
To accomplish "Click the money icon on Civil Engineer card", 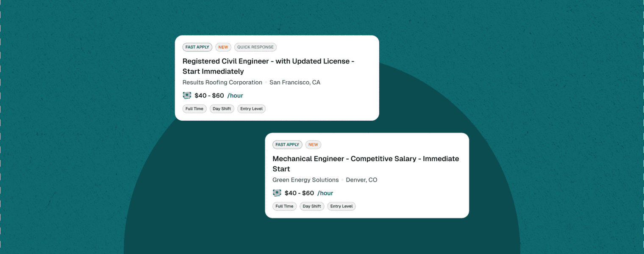I will click(x=187, y=95).
